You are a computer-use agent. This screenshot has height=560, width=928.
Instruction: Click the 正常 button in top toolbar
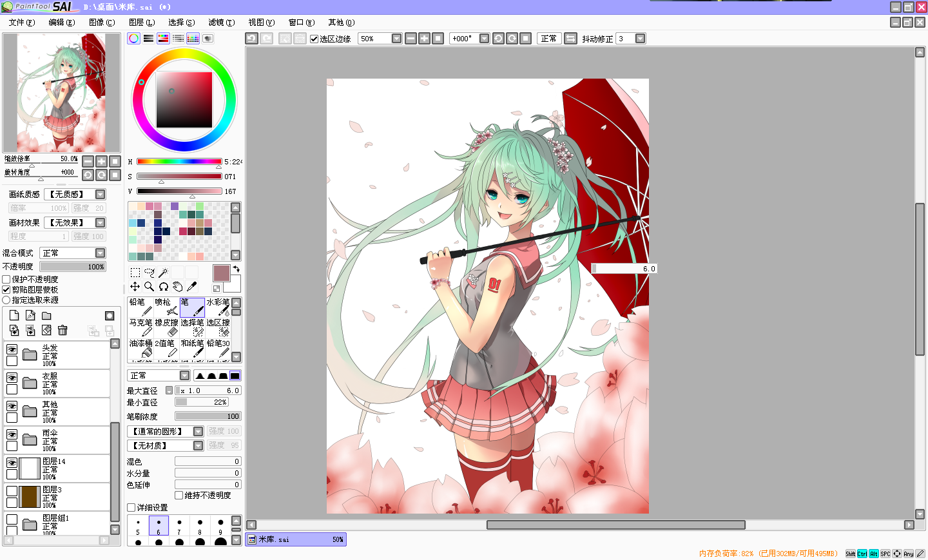(549, 39)
